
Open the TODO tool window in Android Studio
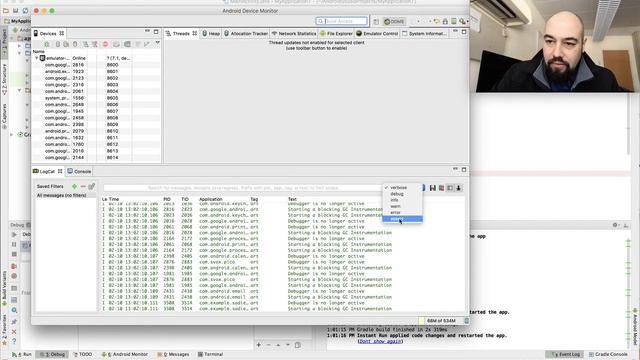coord(82,354)
